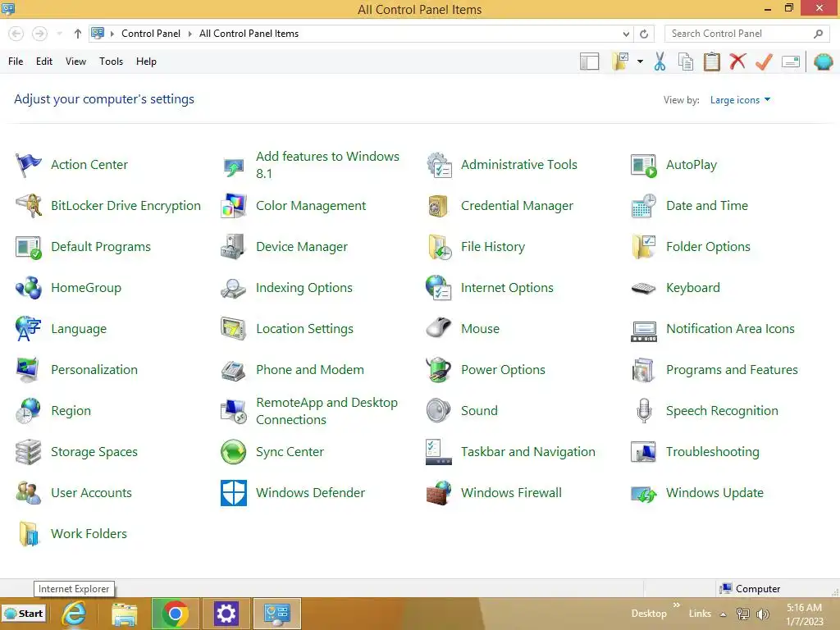This screenshot has width=840, height=630.
Task: Click the Mouse icon
Action: (x=439, y=329)
